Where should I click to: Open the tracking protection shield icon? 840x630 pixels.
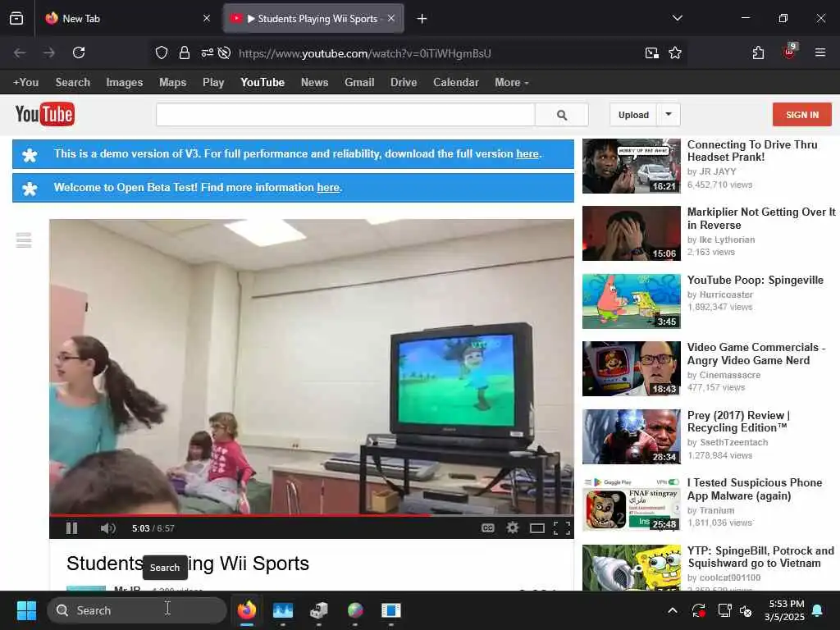(162, 52)
